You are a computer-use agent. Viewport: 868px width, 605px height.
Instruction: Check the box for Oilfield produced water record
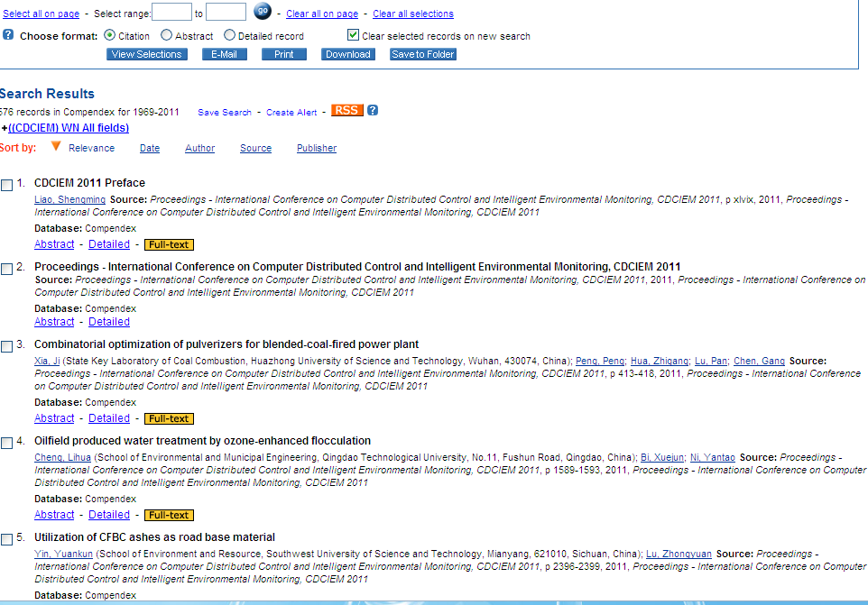(x=6, y=444)
